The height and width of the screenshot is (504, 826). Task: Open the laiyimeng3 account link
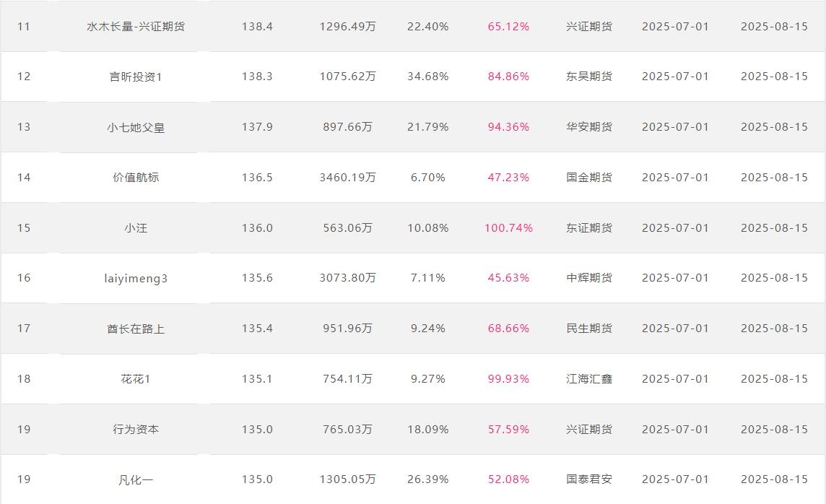[x=136, y=278]
